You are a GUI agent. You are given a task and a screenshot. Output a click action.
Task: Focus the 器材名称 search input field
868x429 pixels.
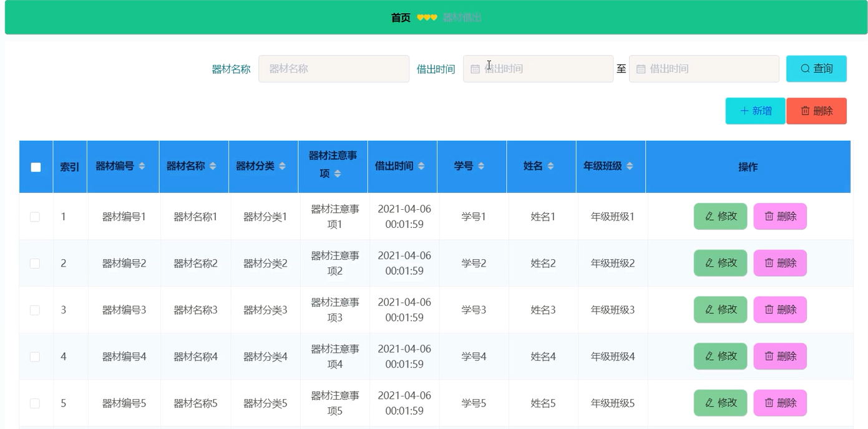point(334,69)
